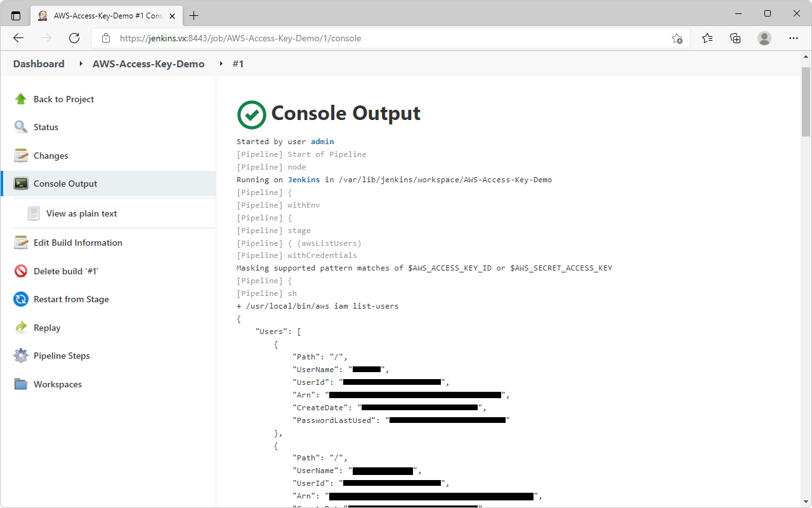Viewport: 812px width, 508px height.
Task: Expand dropdown arrow after AWS-Access-Key-Demo breadcrumb
Action: click(221, 63)
